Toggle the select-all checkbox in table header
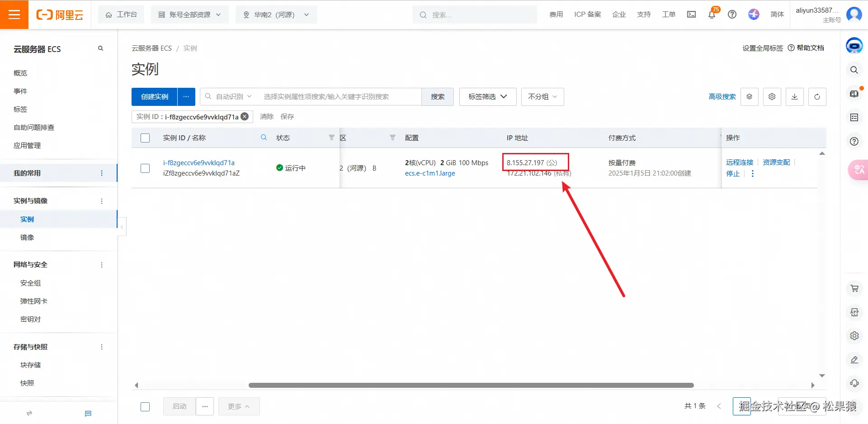 click(145, 138)
